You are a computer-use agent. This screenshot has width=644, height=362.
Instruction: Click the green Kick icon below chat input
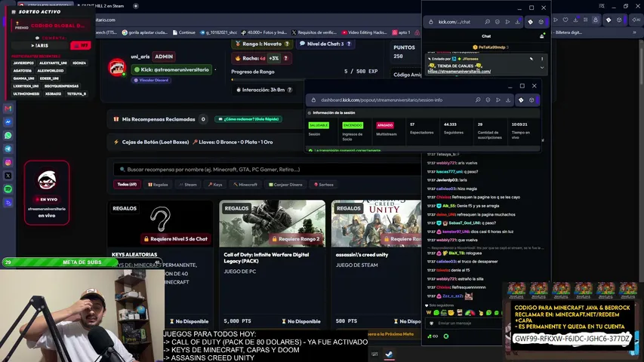point(446,336)
